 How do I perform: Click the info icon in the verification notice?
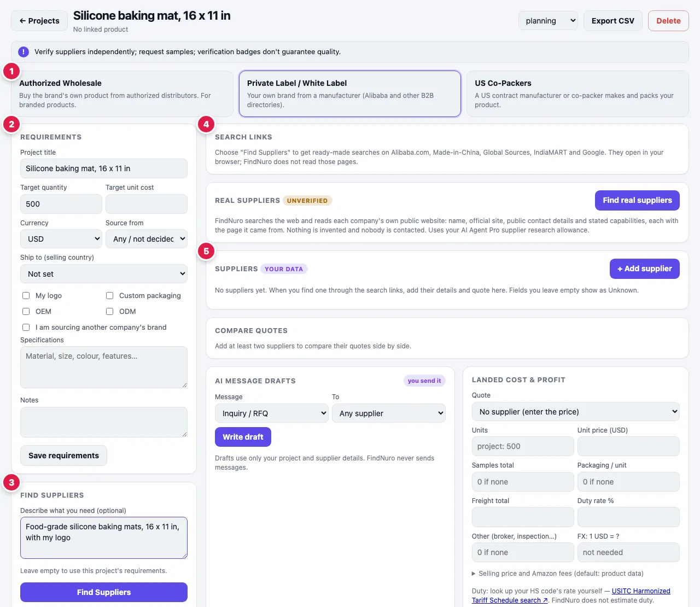[x=24, y=52]
